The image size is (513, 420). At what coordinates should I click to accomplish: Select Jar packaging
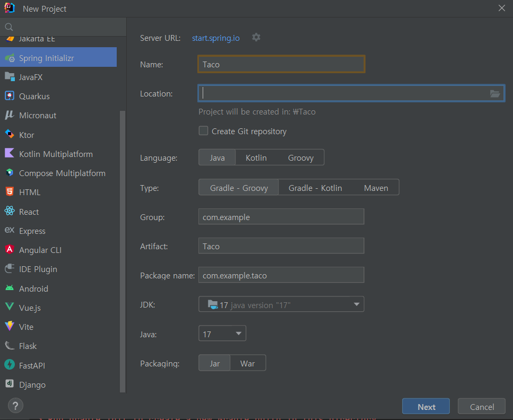coord(215,363)
